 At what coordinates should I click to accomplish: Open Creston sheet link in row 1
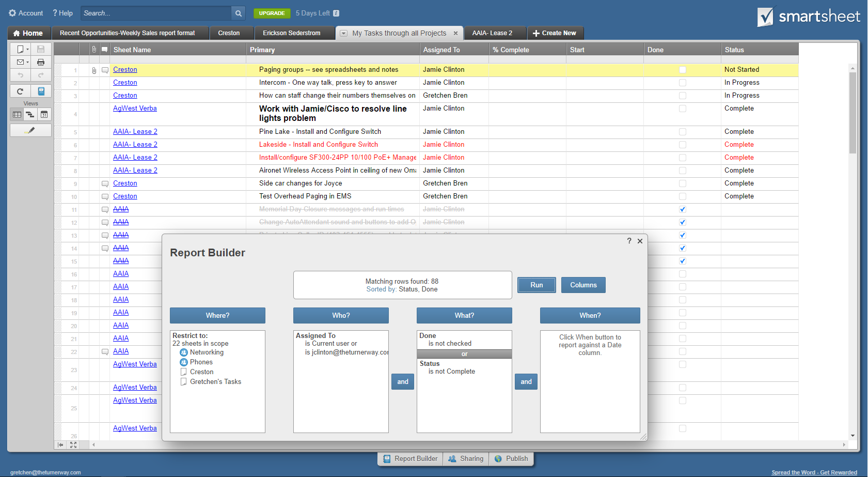coord(125,70)
